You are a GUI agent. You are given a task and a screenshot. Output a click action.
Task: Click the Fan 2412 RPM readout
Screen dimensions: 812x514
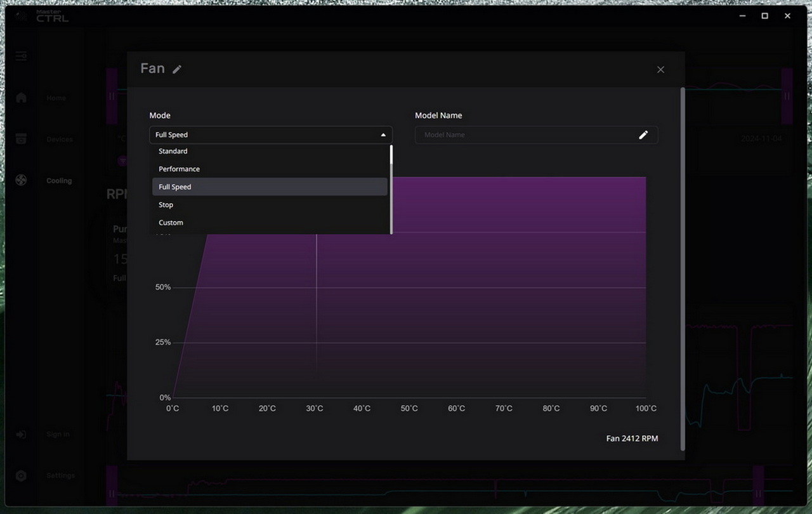pyautogui.click(x=632, y=438)
